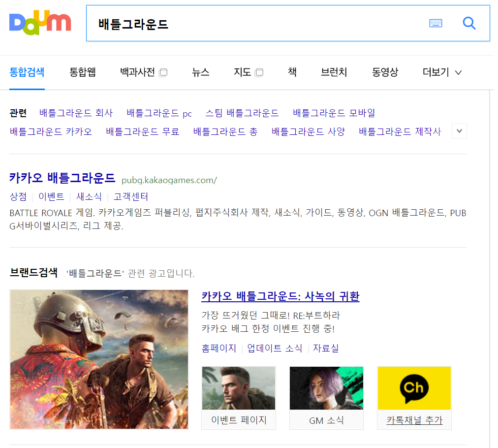Click the GM 소식 thumbnail with purple-haired character

tap(326, 388)
